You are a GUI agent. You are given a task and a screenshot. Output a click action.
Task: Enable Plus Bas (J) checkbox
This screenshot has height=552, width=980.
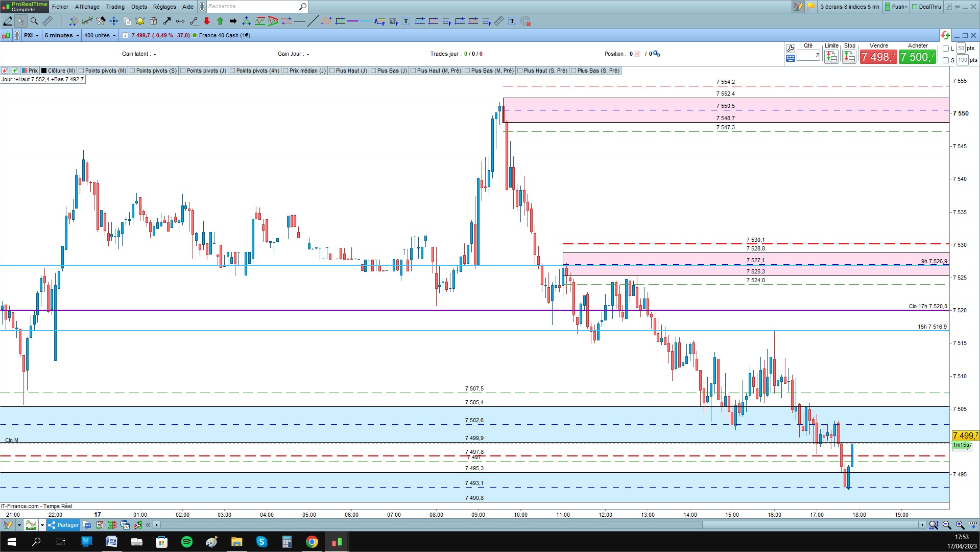pyautogui.click(x=373, y=71)
